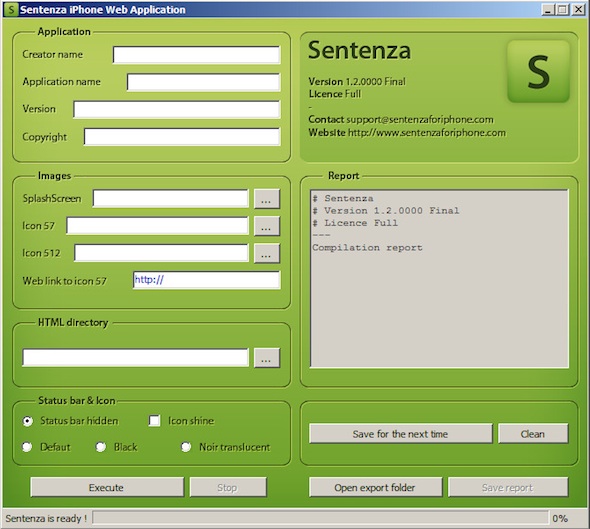Image resolution: width=590 pixels, height=529 pixels.
Task: Click the Stop button
Action: coord(228,487)
